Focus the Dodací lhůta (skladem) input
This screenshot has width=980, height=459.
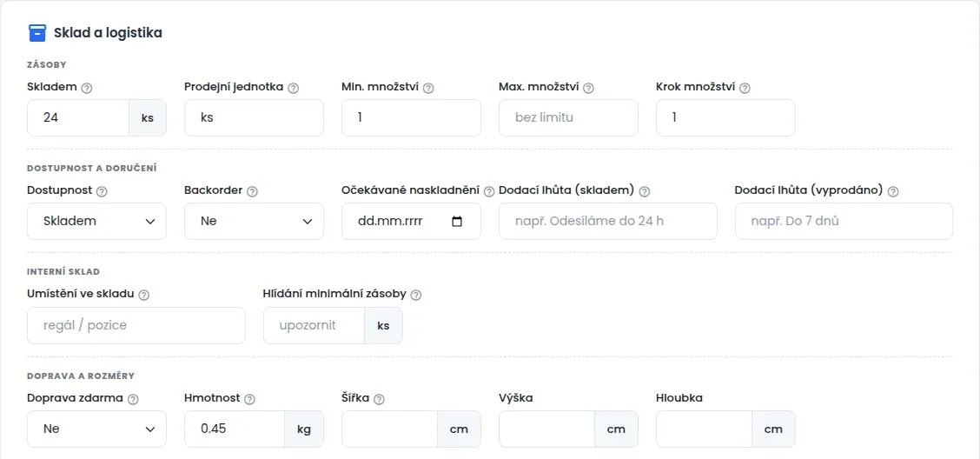[608, 222]
